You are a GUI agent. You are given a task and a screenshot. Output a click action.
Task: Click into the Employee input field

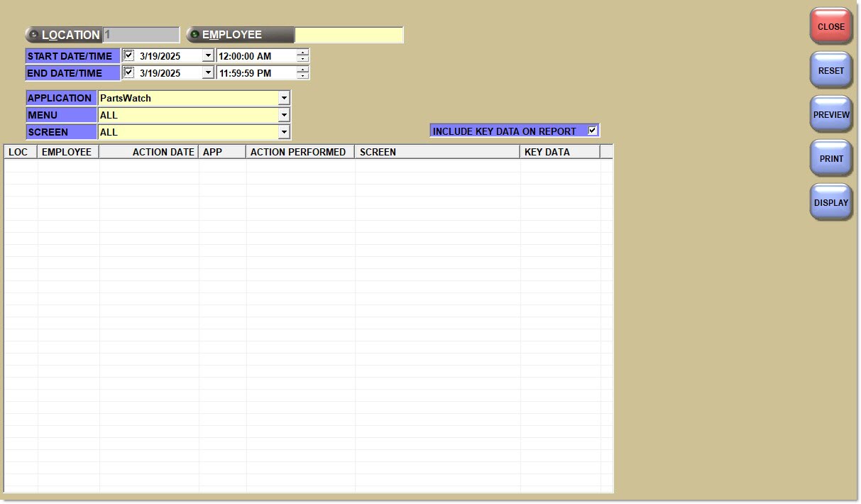point(349,35)
